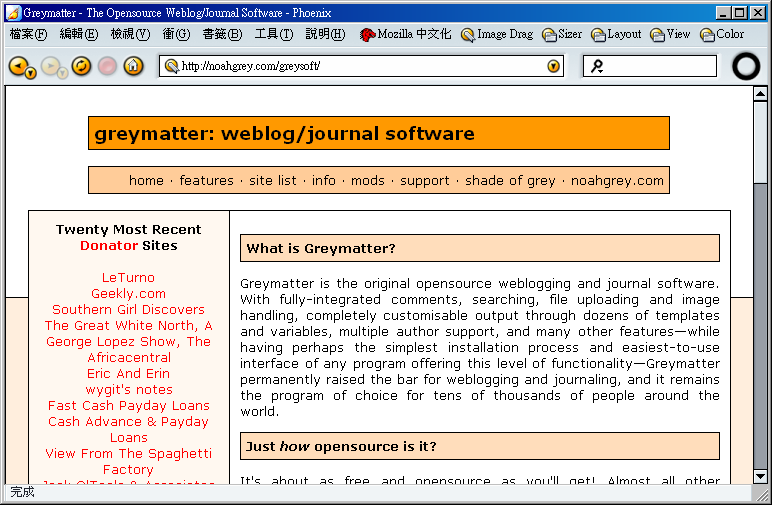The height and width of the screenshot is (505, 772).
Task: Click the Mozilla 中文化 bookmark
Action: (405, 34)
